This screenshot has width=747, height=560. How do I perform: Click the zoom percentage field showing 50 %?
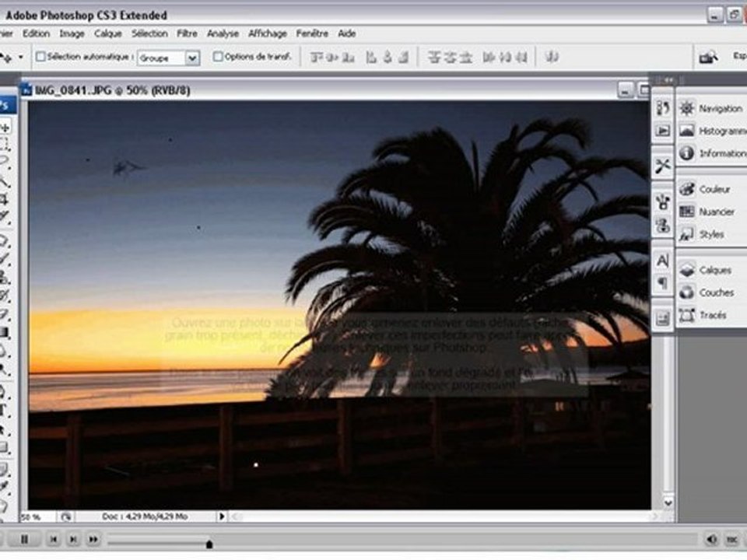tap(37, 516)
